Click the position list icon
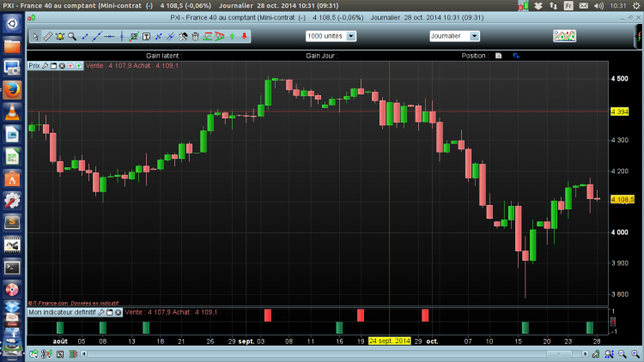This screenshot has height=362, width=644. coord(499,56)
